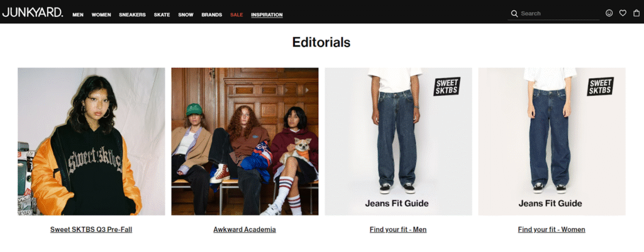This screenshot has height=252, width=644.
Task: Focus the Search input field
Action: [559, 14]
